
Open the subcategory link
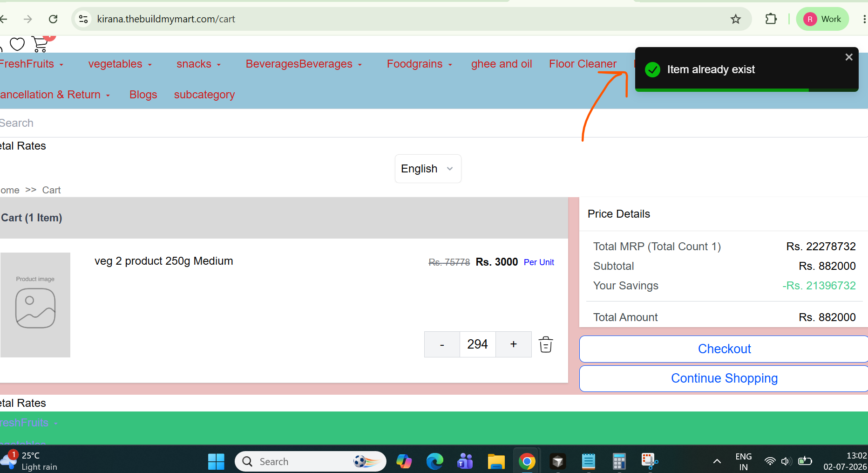point(204,95)
